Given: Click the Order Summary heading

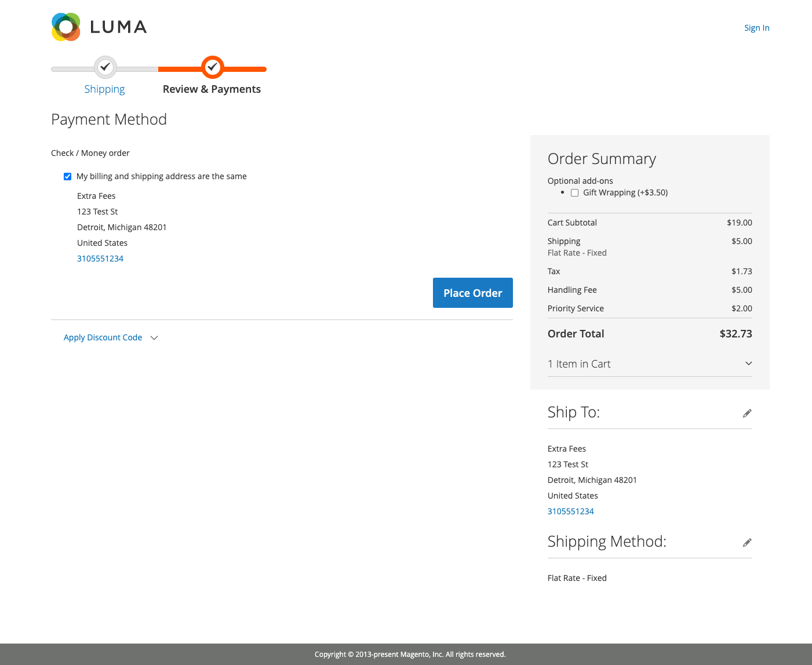Looking at the screenshot, I should 602,159.
